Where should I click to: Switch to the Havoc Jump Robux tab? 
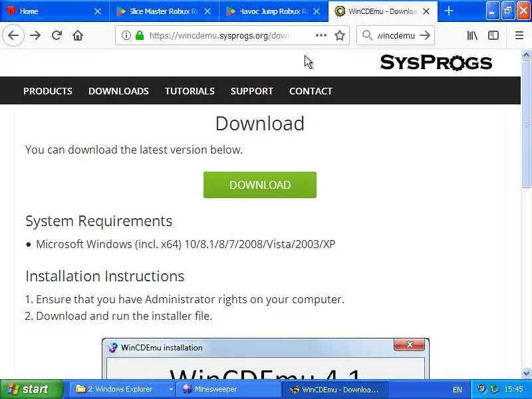(273, 11)
